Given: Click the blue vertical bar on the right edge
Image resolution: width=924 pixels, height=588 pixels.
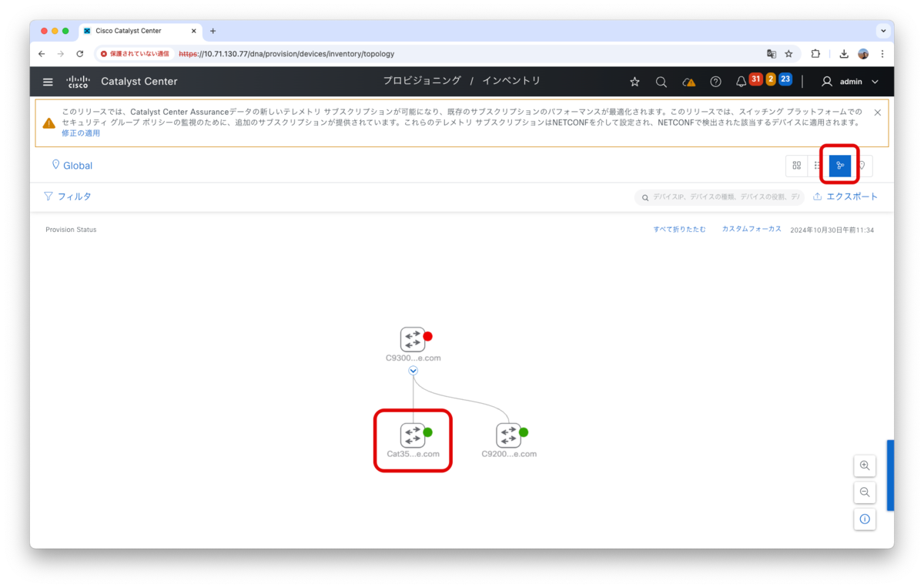Looking at the screenshot, I should pos(892,475).
